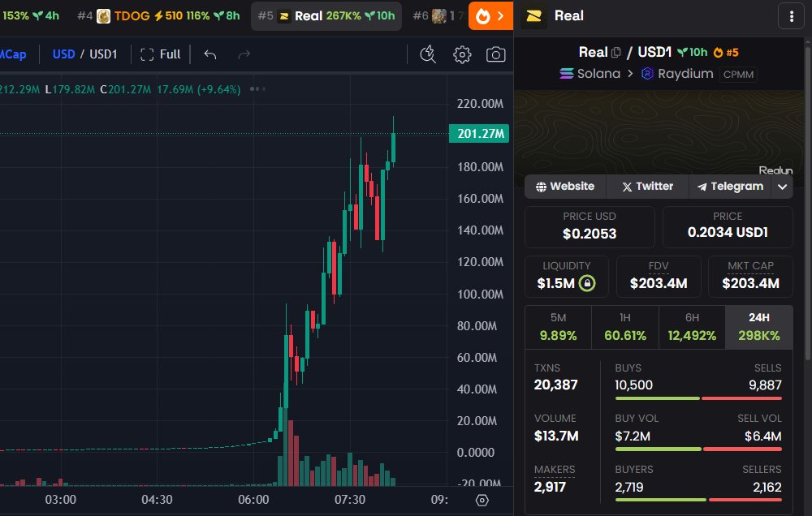Open the #5 Real trending entry
Viewport: 812px width, 516px height.
point(326,16)
